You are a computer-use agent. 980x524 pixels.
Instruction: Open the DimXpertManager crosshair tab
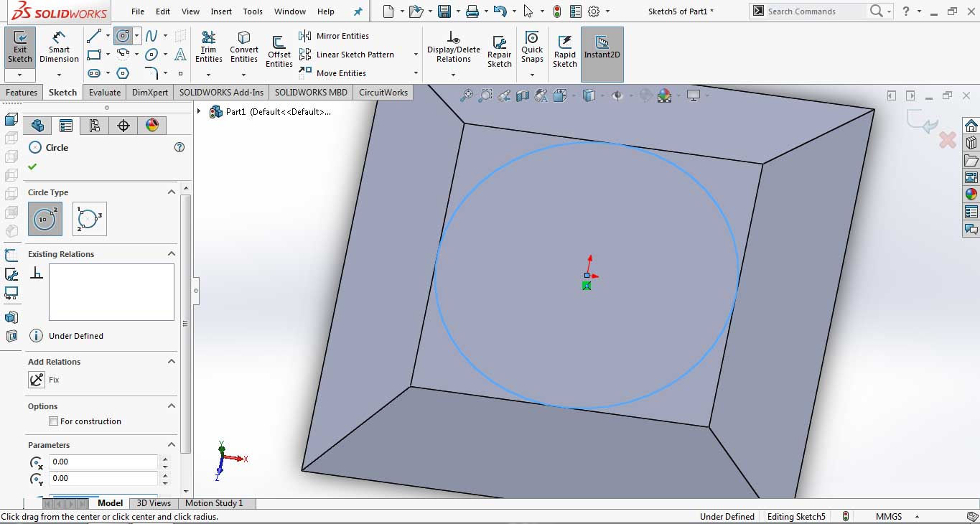(x=123, y=126)
